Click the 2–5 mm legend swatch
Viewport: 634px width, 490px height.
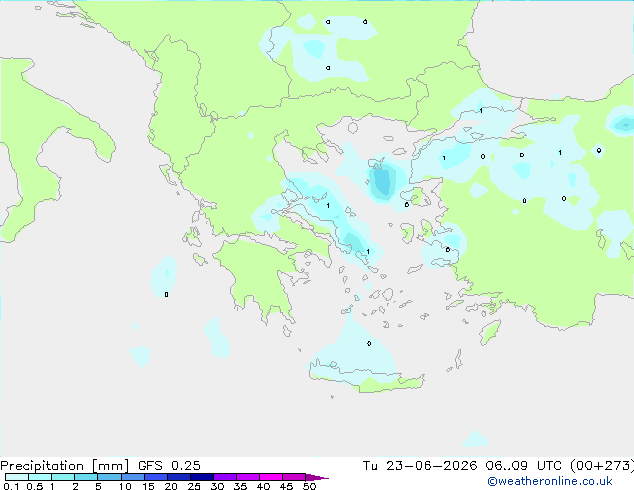click(x=86, y=477)
